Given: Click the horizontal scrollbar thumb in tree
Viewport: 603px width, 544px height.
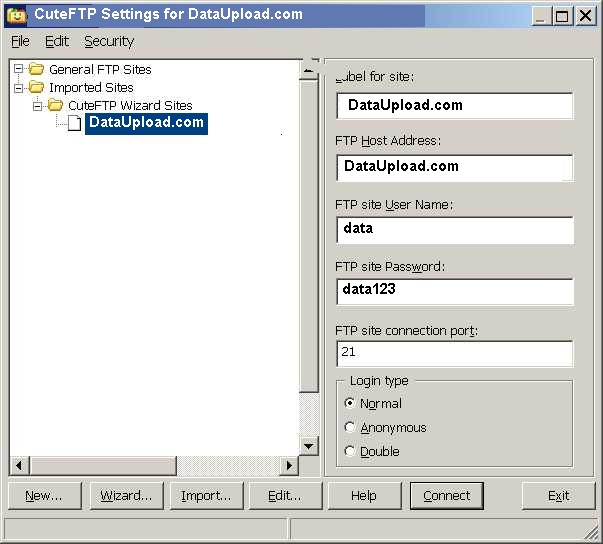Looking at the screenshot, I should coord(103,466).
